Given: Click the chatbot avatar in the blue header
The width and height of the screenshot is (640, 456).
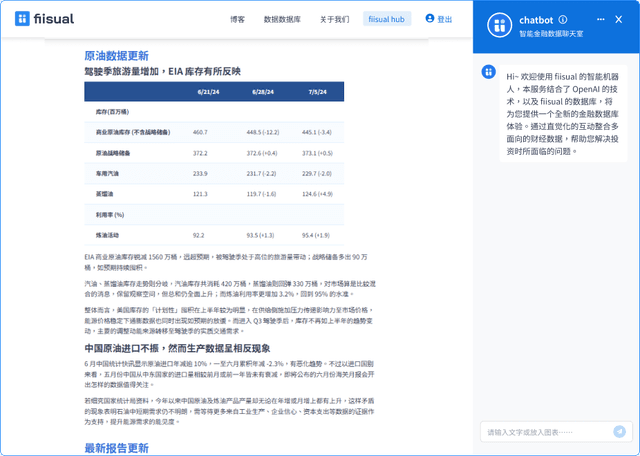Looking at the screenshot, I should pyautogui.click(x=497, y=26).
